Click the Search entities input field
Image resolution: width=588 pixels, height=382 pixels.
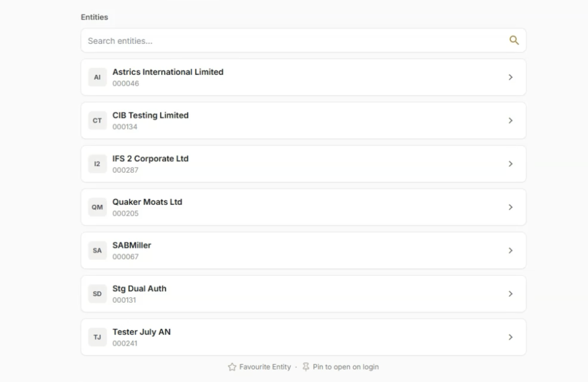coord(303,40)
